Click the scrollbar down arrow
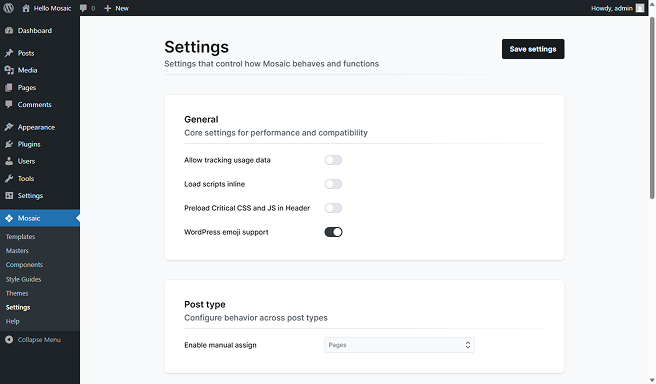The width and height of the screenshot is (656, 384). (x=652, y=380)
